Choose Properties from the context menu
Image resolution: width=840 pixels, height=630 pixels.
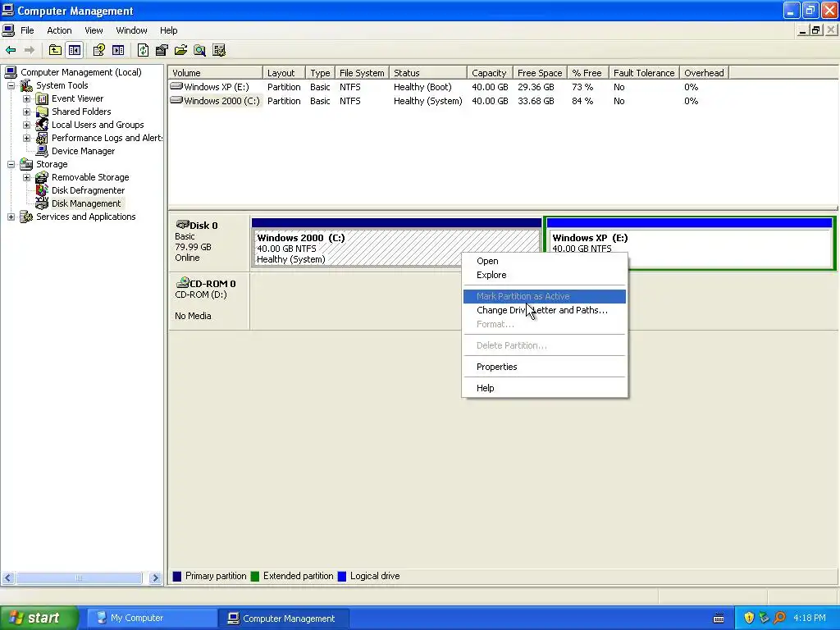545,367
